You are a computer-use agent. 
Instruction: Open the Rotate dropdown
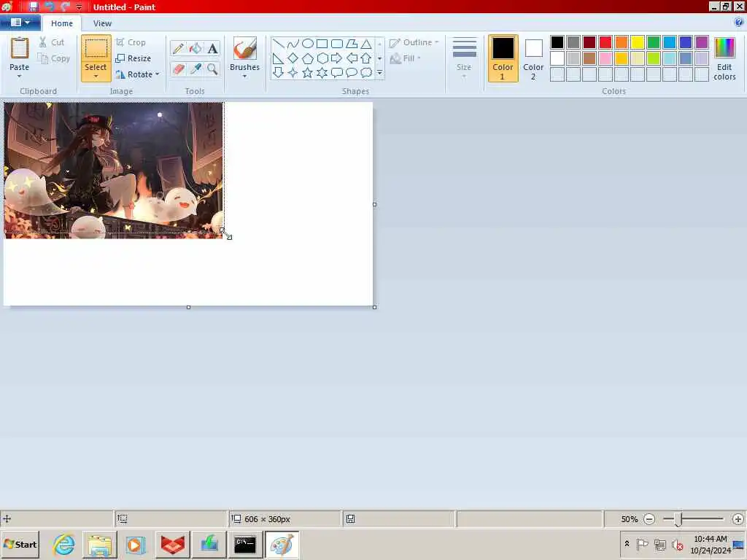(x=137, y=74)
